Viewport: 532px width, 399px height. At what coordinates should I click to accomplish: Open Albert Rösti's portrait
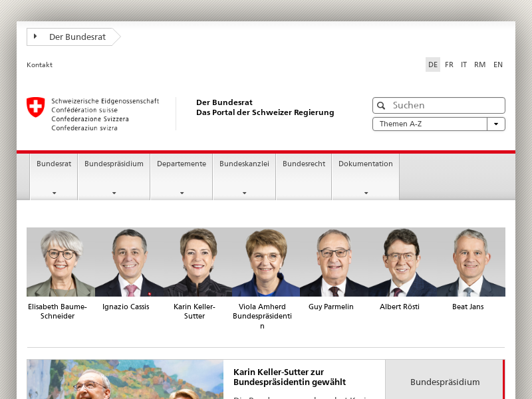(403, 262)
